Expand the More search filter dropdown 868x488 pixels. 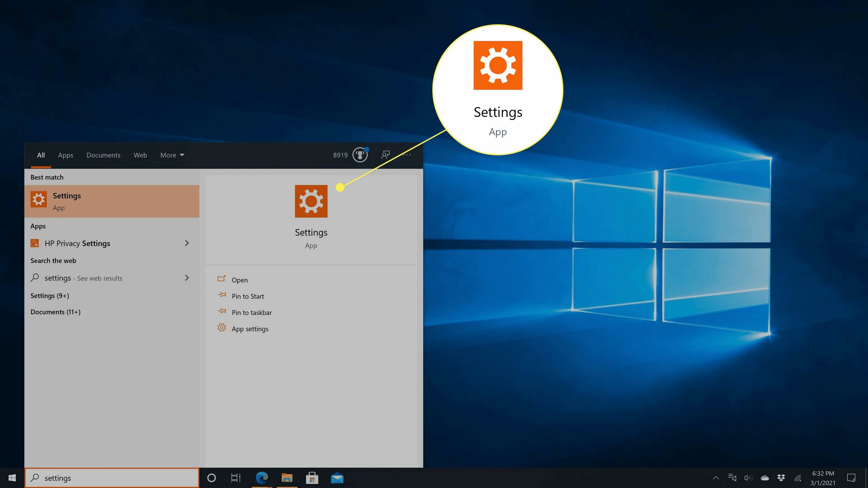pyautogui.click(x=172, y=155)
